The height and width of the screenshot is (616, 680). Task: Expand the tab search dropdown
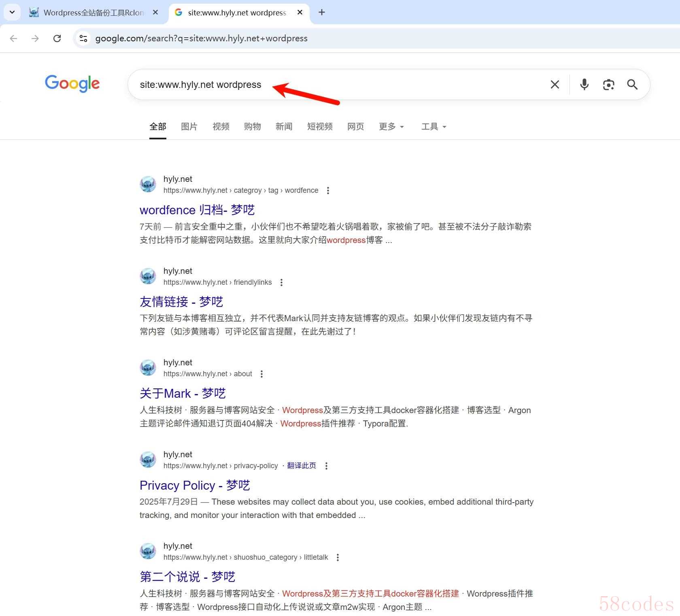(x=12, y=12)
